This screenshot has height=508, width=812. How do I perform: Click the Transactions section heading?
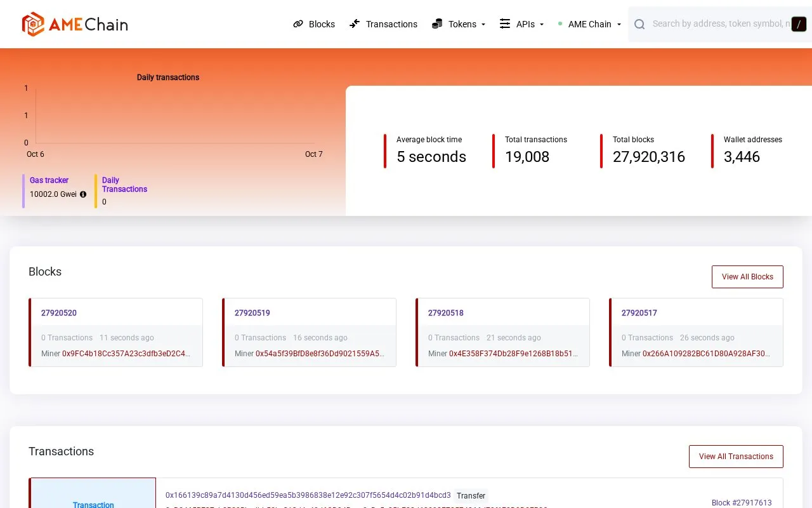(x=61, y=451)
